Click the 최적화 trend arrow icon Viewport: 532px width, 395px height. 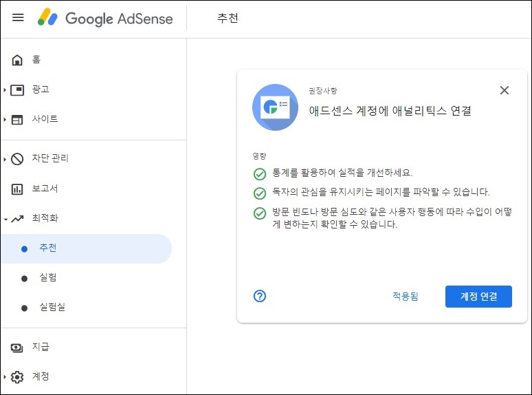17,219
